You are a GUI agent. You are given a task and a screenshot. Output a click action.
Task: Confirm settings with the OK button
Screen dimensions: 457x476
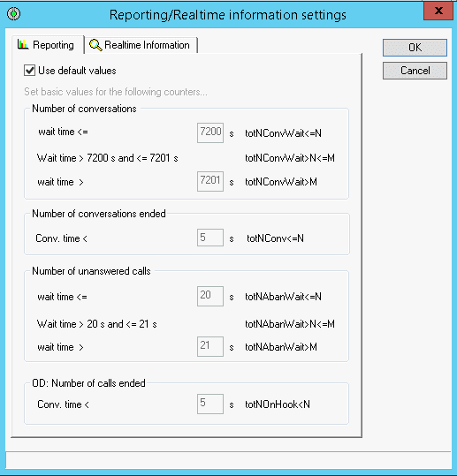click(415, 48)
